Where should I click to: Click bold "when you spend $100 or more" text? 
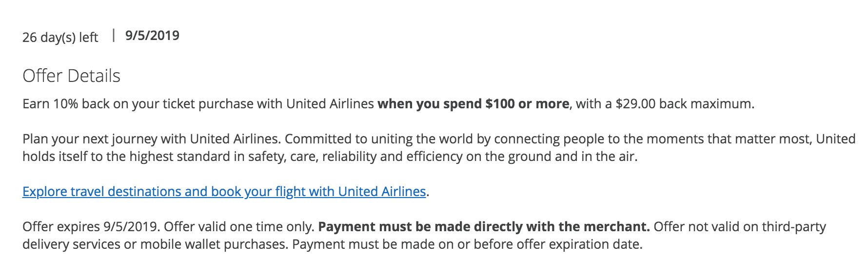pyautogui.click(x=473, y=104)
